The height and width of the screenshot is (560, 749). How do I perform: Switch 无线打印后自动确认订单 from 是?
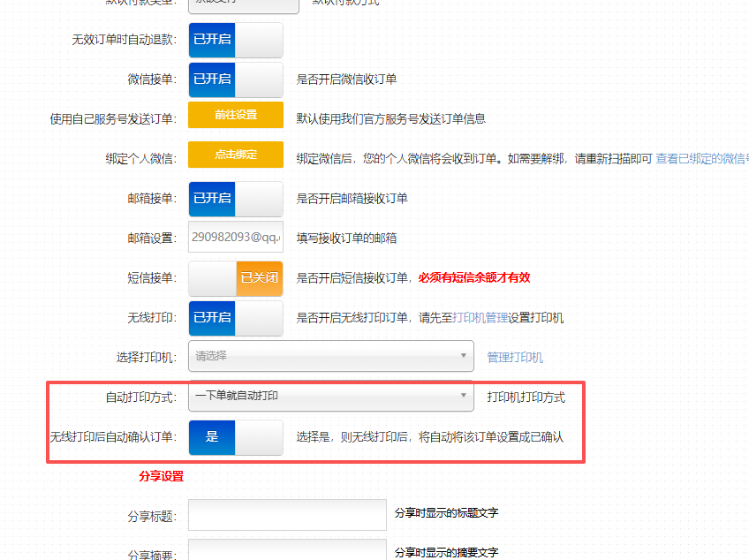[236, 437]
